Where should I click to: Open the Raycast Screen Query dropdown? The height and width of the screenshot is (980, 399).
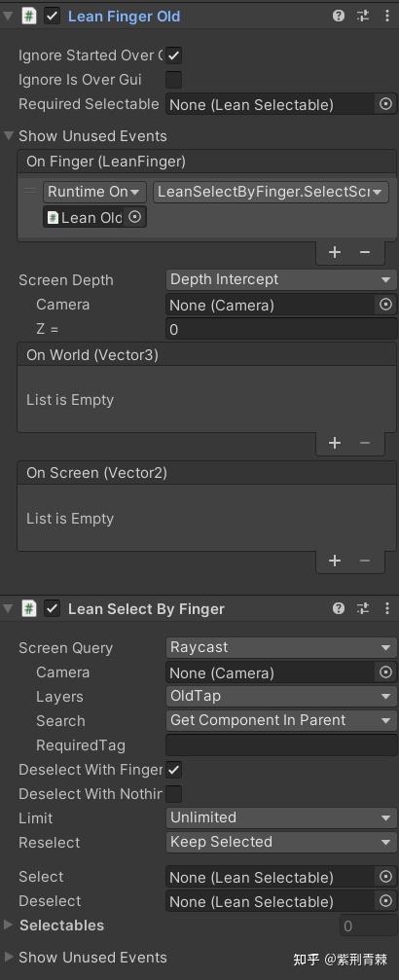click(x=281, y=647)
